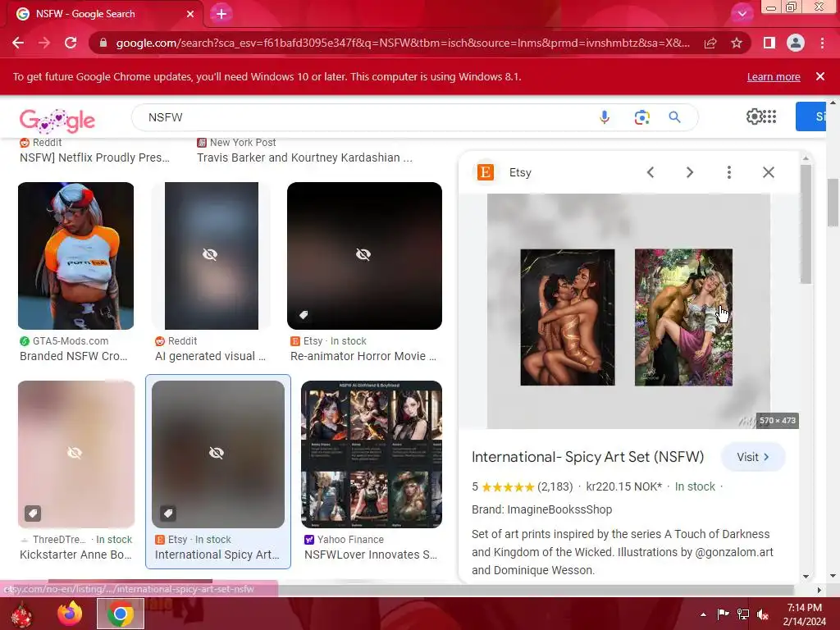Click the browser forward arrow
The image size is (840, 630).
click(x=44, y=43)
